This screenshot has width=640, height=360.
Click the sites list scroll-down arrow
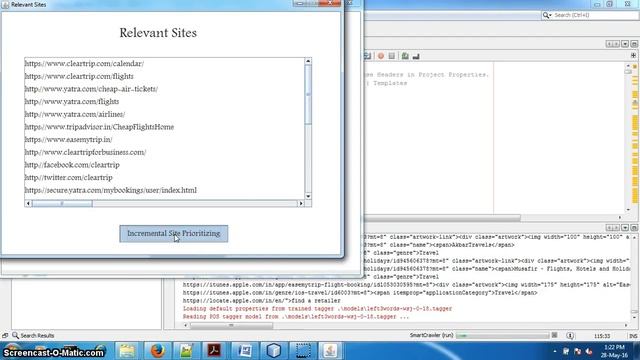click(x=308, y=196)
